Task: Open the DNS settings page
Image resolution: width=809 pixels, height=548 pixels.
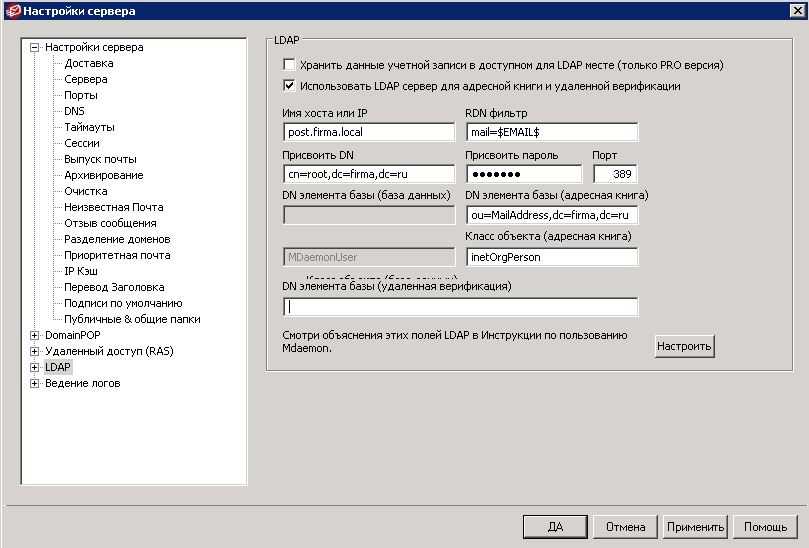Action: pos(74,111)
